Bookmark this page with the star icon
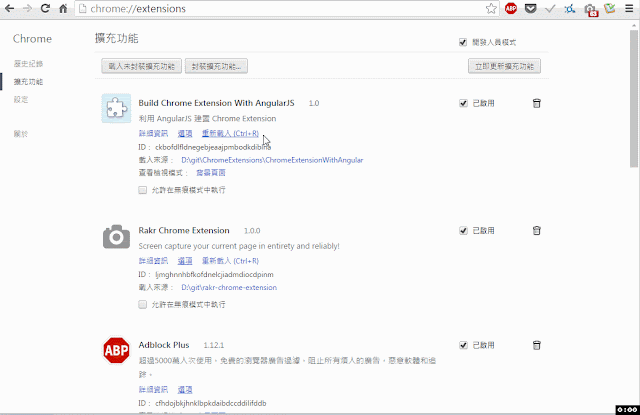The image size is (640, 415). [x=491, y=9]
